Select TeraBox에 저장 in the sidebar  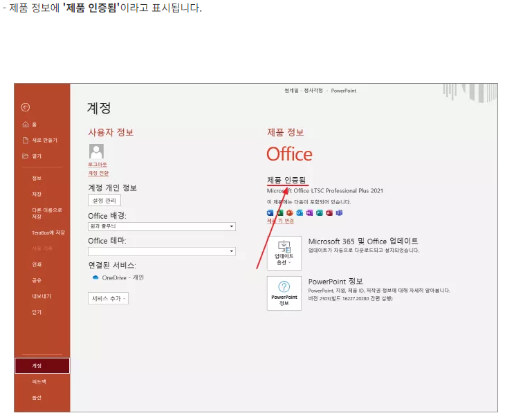[48, 232]
